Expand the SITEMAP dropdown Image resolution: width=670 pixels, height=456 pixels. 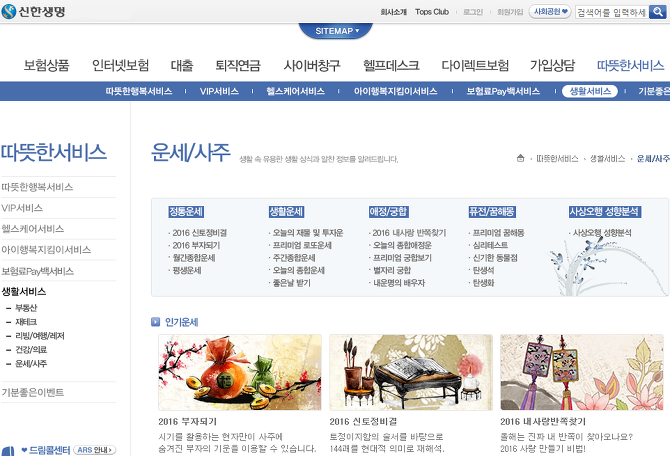(336, 31)
